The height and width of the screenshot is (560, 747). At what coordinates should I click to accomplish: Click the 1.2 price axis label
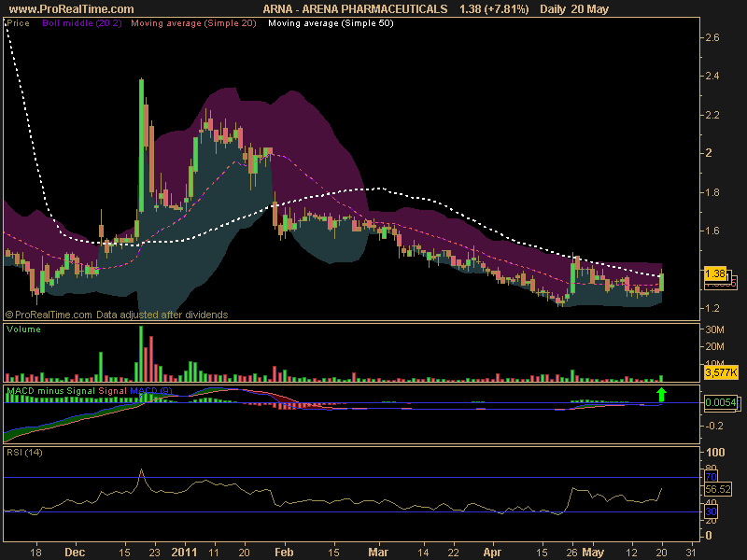(712, 308)
